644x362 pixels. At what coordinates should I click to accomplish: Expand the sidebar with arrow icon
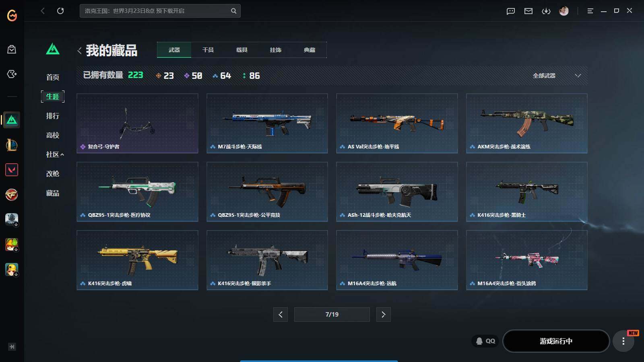12,347
